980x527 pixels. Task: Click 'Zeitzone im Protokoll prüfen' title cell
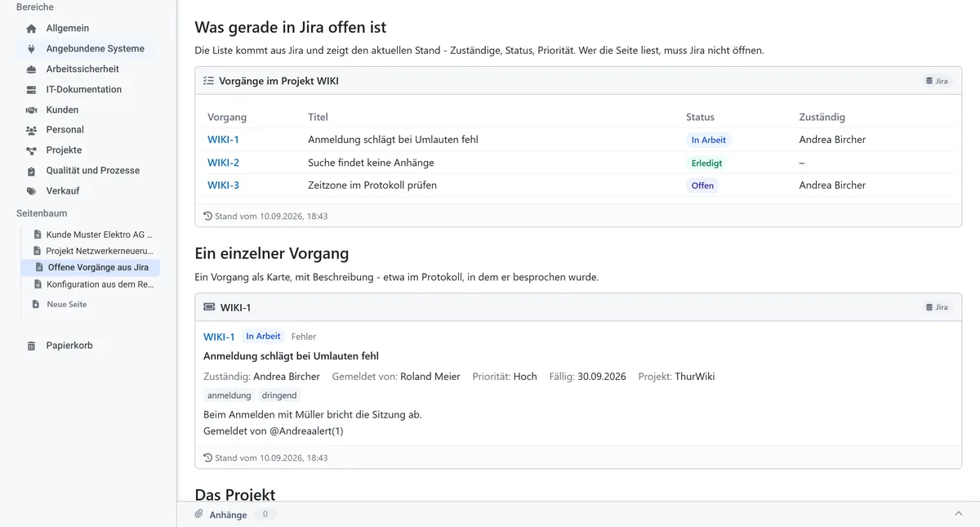point(372,185)
